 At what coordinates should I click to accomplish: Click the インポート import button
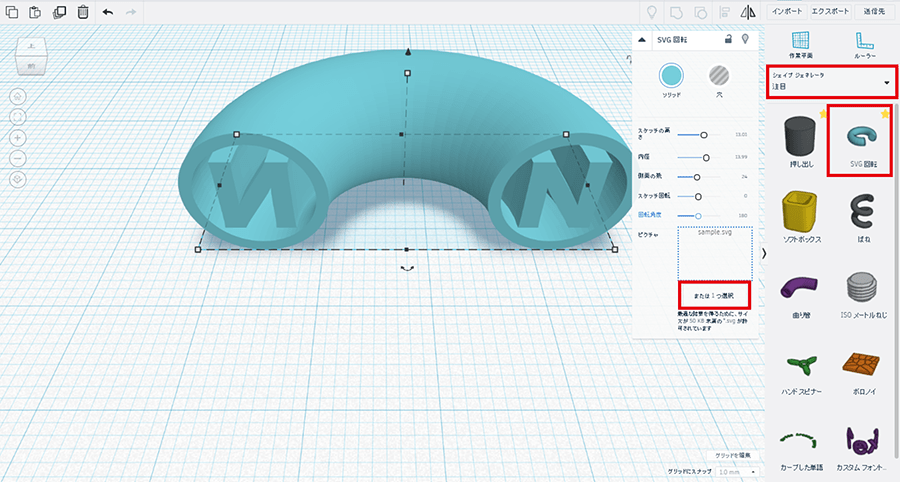pos(787,11)
